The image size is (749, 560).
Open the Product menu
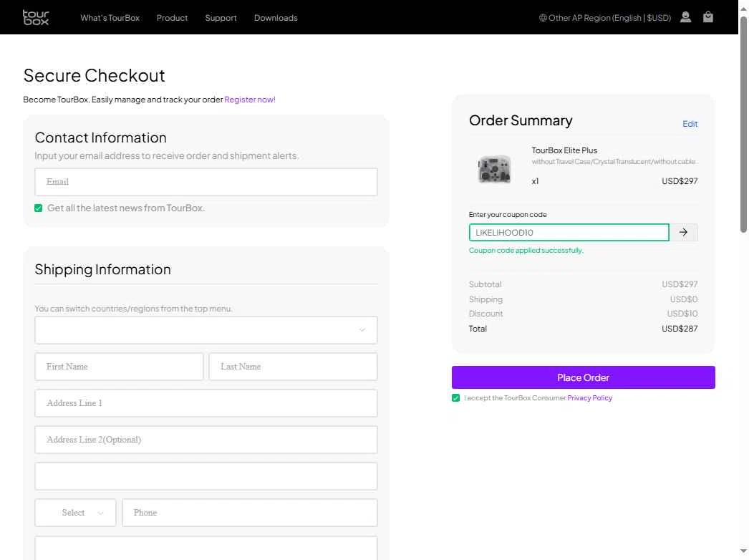pyautogui.click(x=172, y=18)
